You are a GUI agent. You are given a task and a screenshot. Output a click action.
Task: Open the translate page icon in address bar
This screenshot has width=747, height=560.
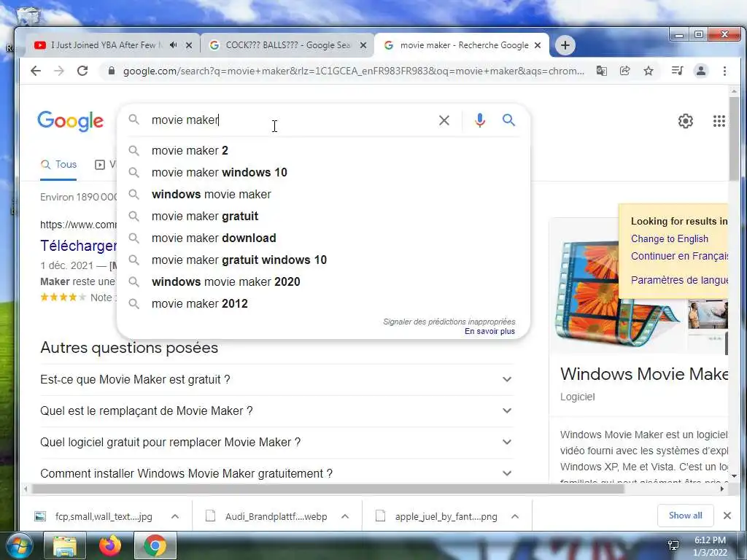[x=602, y=71]
